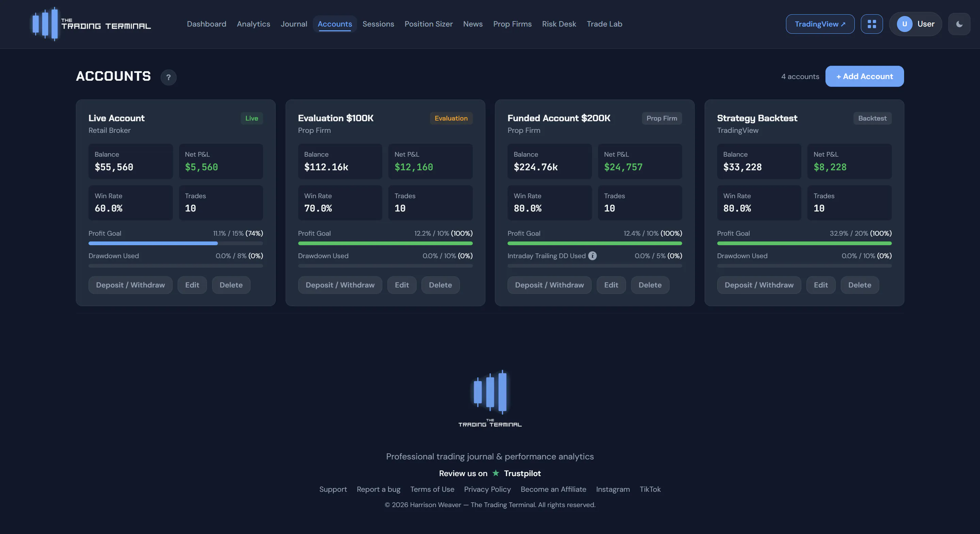Open the grid apps menu icon

pos(871,24)
